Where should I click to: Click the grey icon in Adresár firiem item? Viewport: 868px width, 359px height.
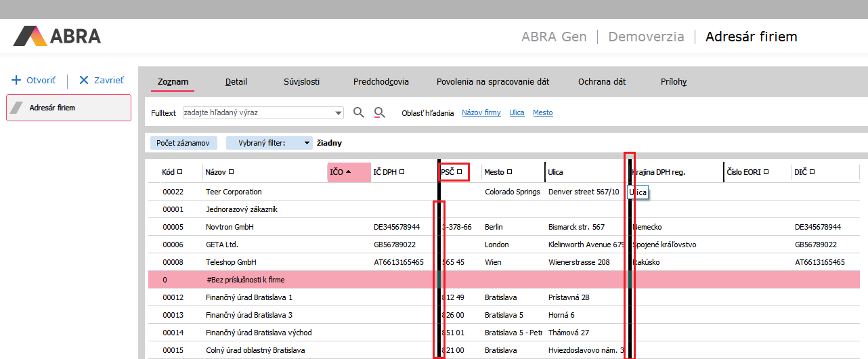(x=17, y=108)
